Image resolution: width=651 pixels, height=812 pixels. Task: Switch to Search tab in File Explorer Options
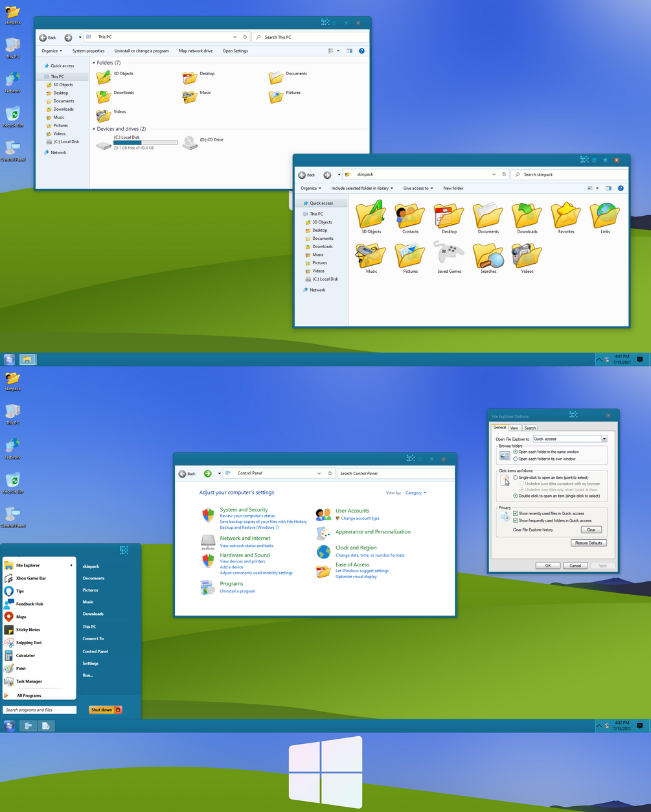[x=530, y=428]
